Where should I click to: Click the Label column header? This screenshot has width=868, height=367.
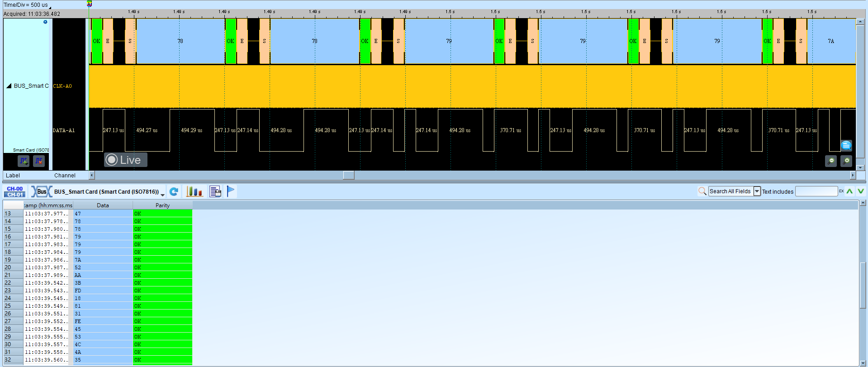click(13, 176)
